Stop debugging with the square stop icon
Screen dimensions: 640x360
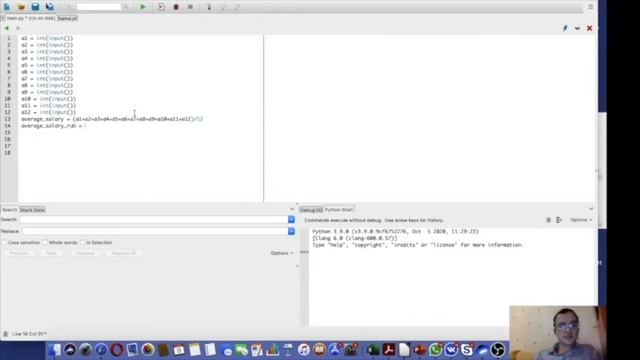point(190,7)
